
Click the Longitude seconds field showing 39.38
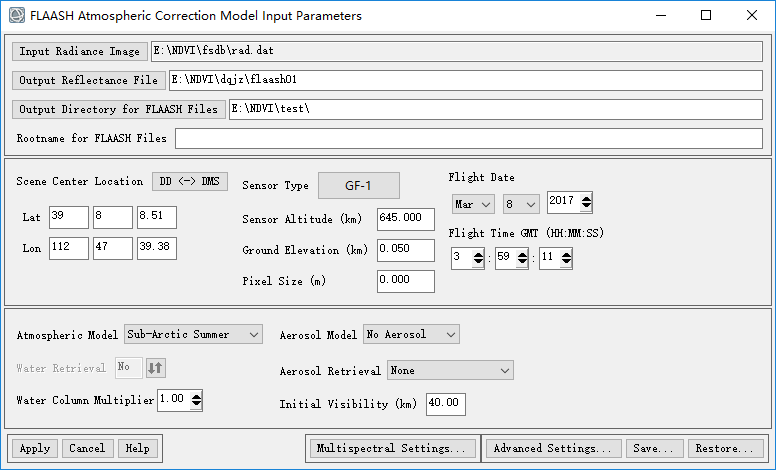[157, 248]
